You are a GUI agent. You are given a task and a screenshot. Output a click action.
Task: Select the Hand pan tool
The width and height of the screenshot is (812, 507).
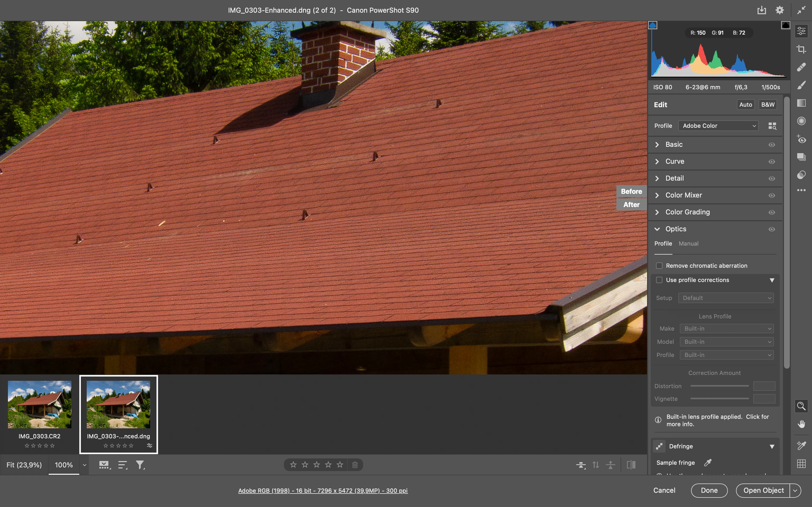coord(801,424)
